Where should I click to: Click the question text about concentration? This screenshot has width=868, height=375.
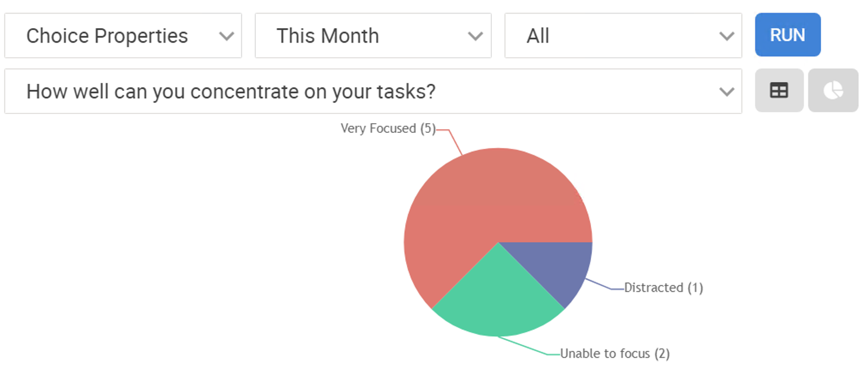coord(231,91)
